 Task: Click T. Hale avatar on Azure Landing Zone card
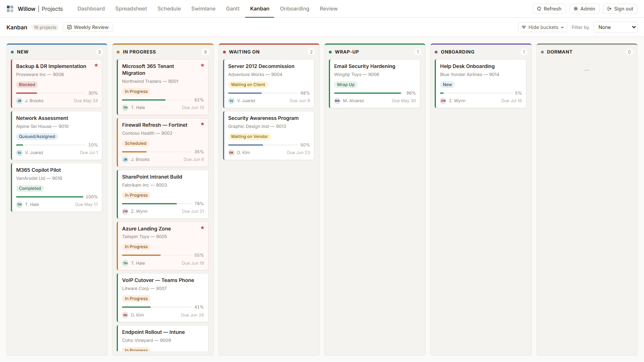125,263
